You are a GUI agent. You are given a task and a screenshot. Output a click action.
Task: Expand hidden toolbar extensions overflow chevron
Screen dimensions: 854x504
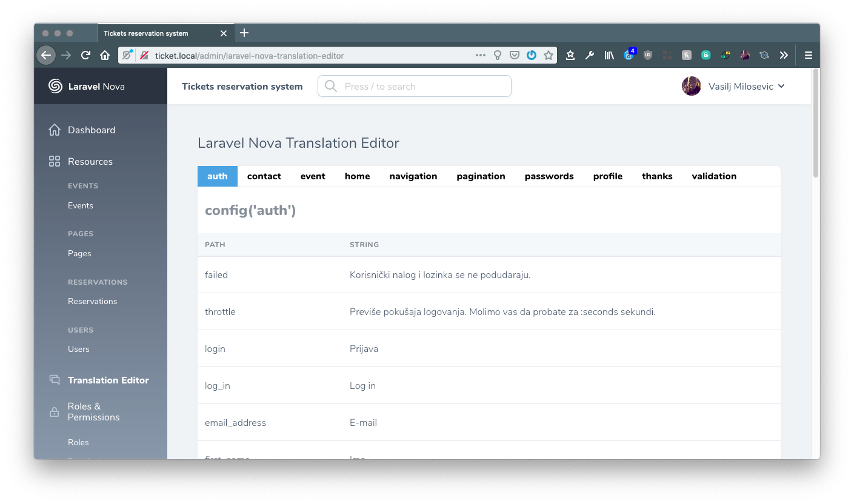[x=784, y=55]
